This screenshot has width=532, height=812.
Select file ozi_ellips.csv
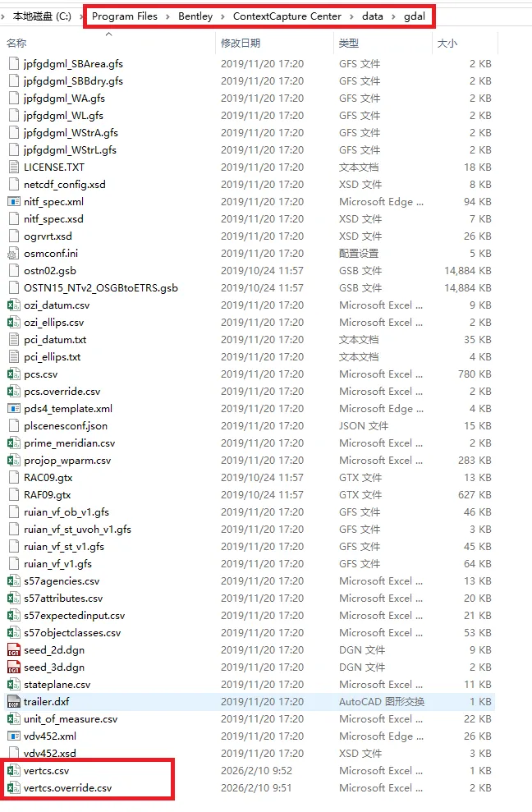coord(54,322)
